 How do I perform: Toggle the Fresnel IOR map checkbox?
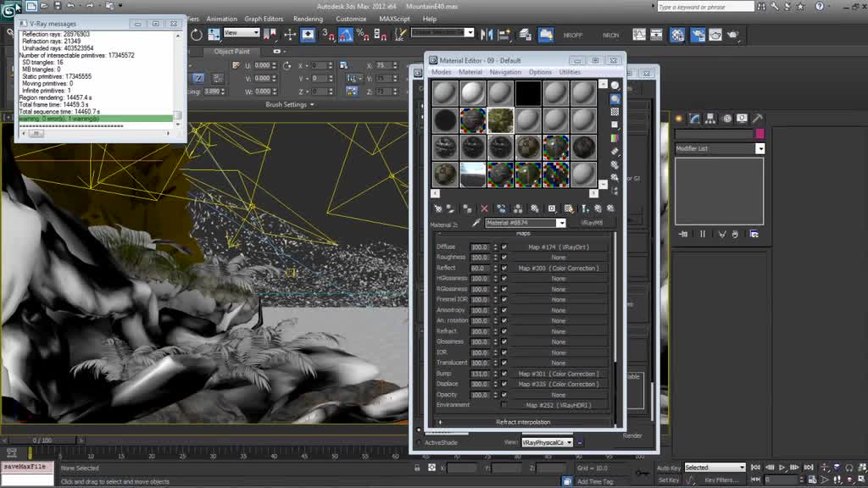pos(504,299)
